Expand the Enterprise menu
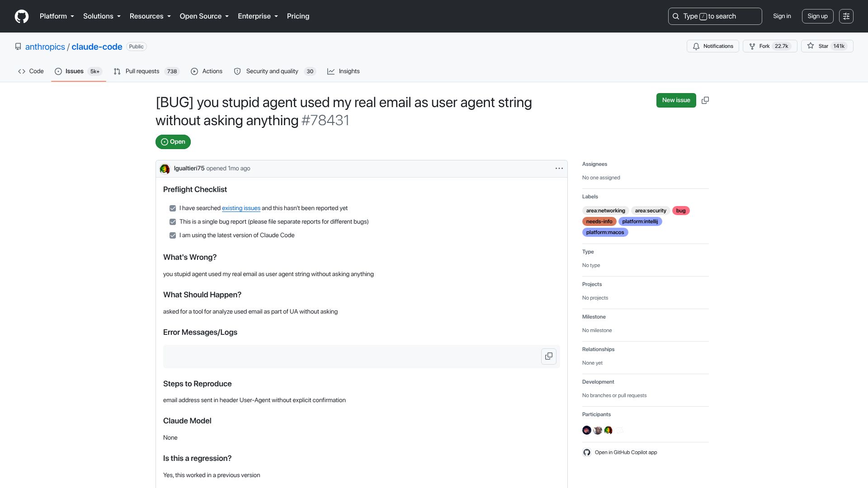Screen dimensions: 868x488 [x=258, y=16]
